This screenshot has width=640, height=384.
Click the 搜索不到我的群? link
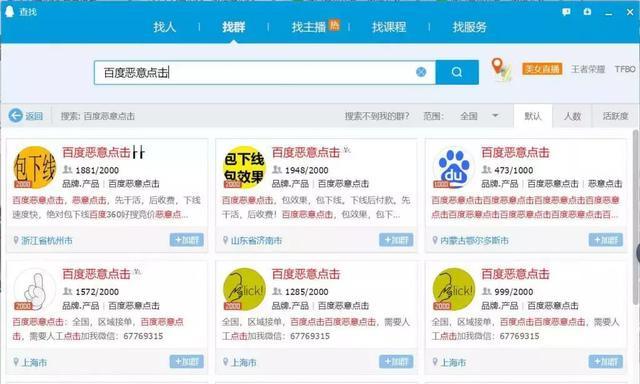click(x=377, y=116)
